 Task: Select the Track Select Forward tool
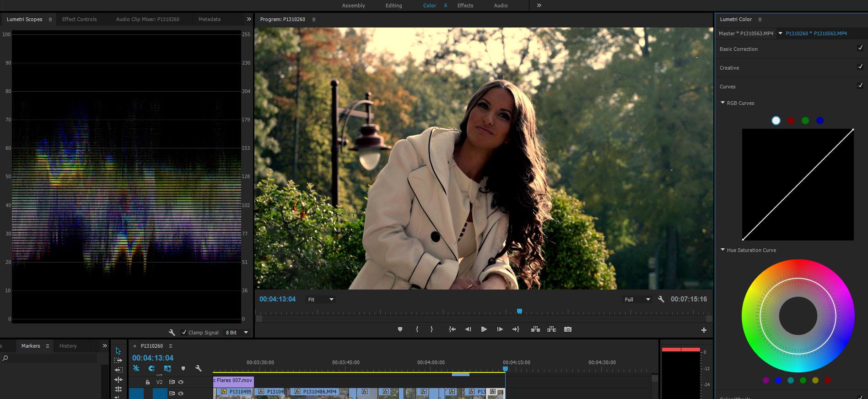119,361
